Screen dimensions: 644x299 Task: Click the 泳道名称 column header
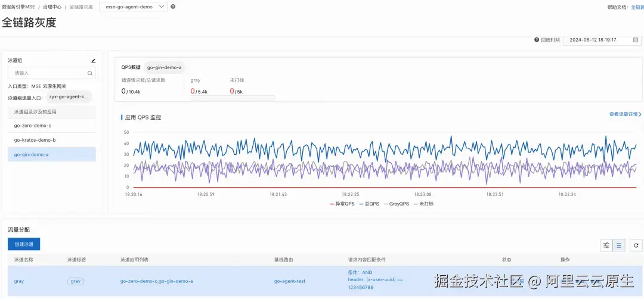point(24,260)
